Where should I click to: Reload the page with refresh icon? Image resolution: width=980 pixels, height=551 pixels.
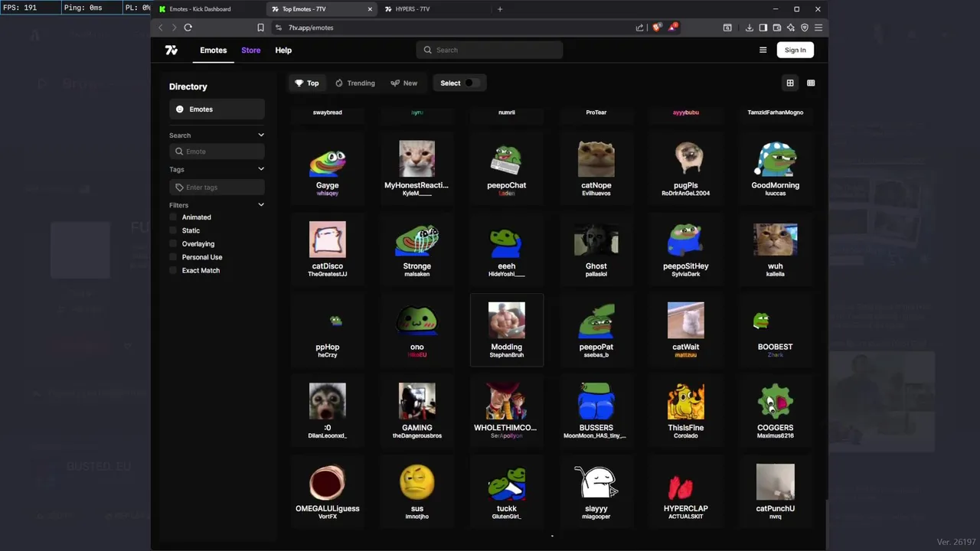click(x=188, y=28)
